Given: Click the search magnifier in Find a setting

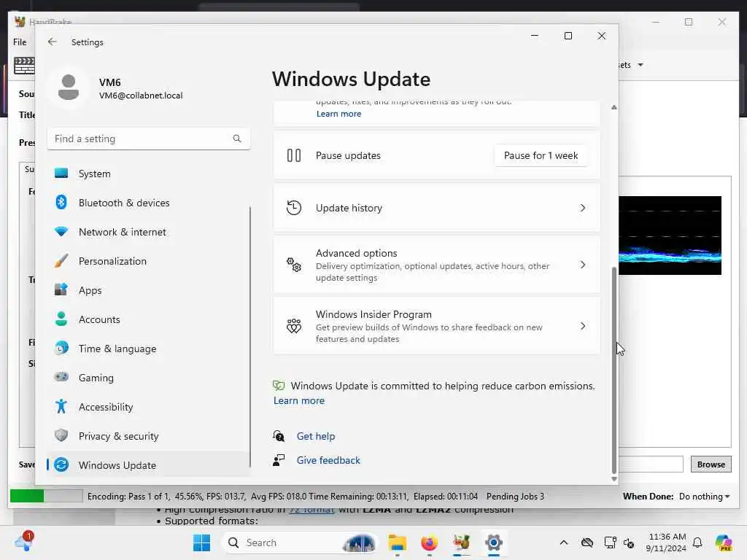Looking at the screenshot, I should point(237,139).
